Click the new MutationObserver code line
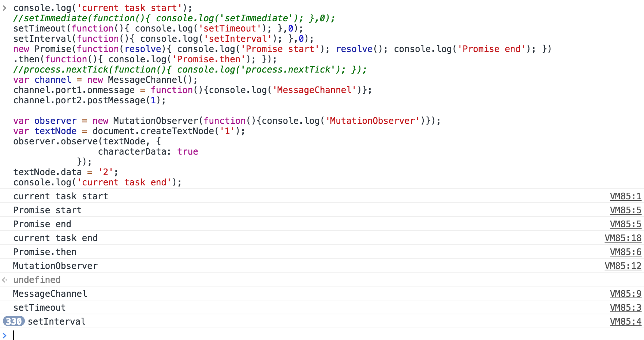The height and width of the screenshot is (340, 644). pos(227,121)
